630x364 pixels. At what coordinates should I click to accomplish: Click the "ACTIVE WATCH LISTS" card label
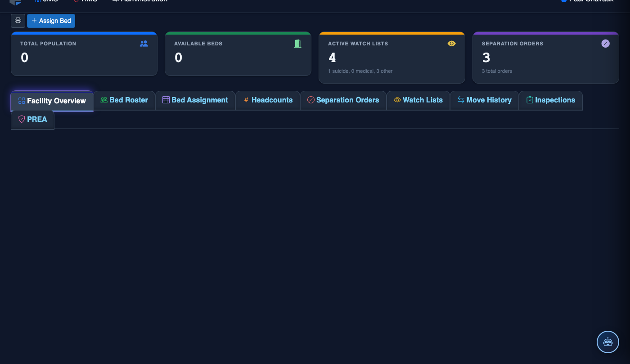[x=358, y=44]
